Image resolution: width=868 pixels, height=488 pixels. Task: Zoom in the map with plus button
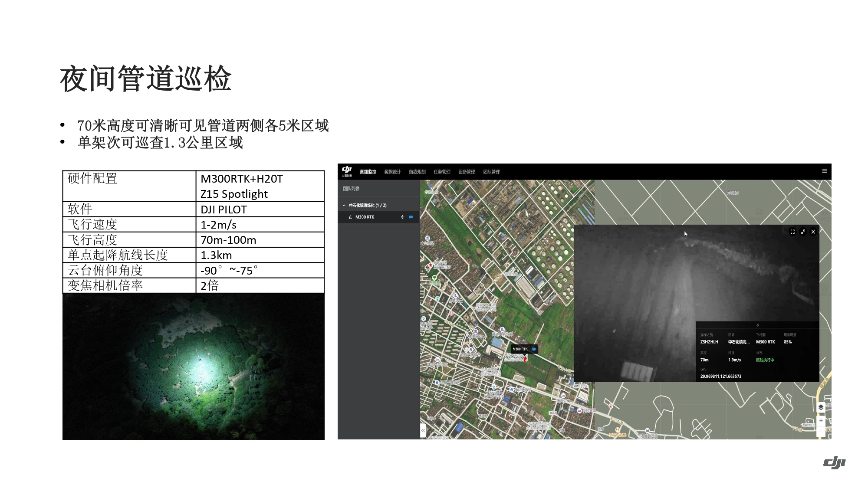[821, 420]
